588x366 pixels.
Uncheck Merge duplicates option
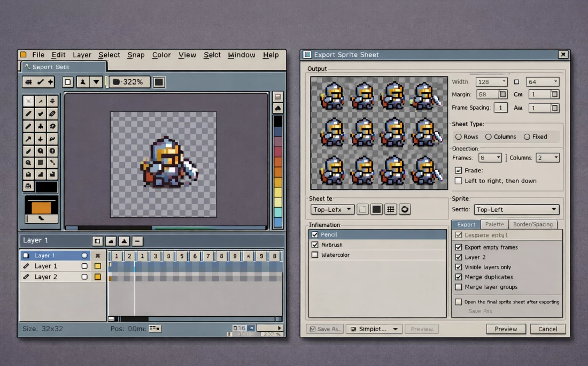click(458, 277)
